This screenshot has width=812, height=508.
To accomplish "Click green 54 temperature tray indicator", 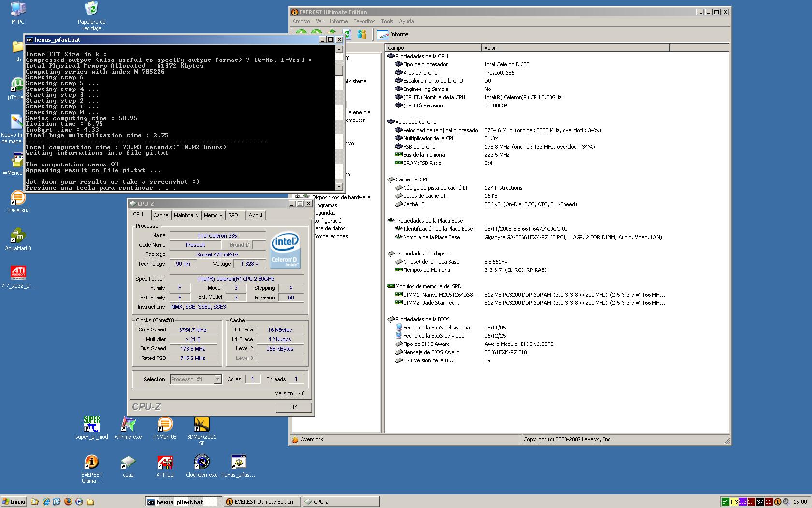I will click(x=725, y=502).
